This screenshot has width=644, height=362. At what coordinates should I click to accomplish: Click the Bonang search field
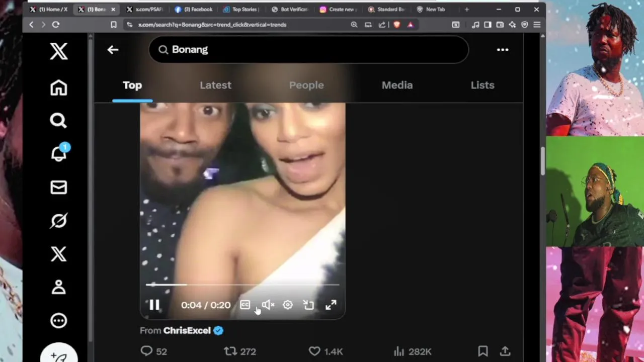(x=308, y=49)
